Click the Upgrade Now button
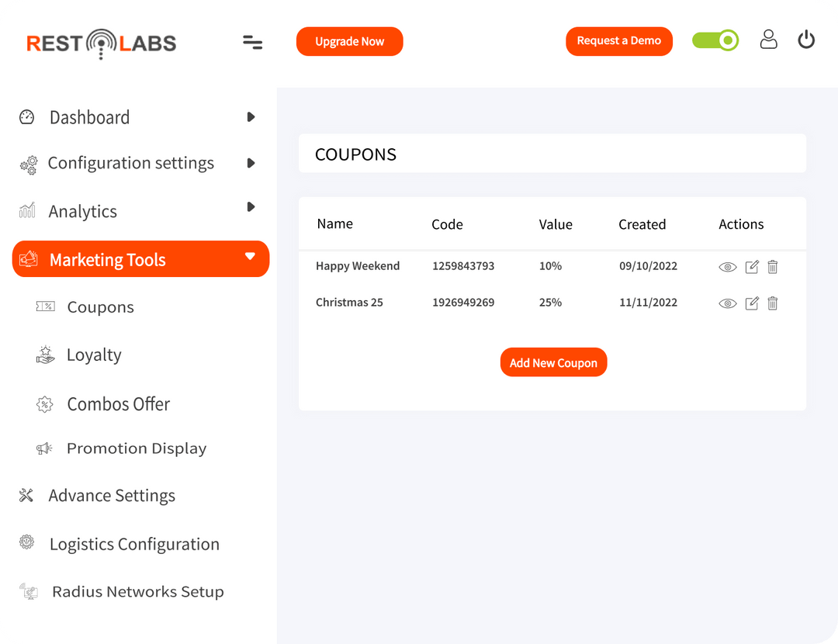 point(349,41)
